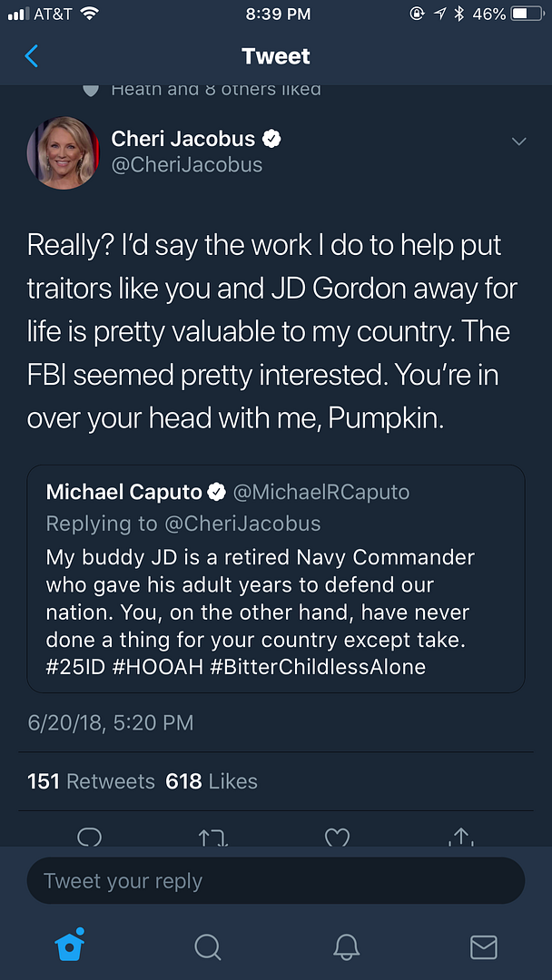Image resolution: width=552 pixels, height=980 pixels.
Task: Tap the share icon
Action: tap(460, 838)
